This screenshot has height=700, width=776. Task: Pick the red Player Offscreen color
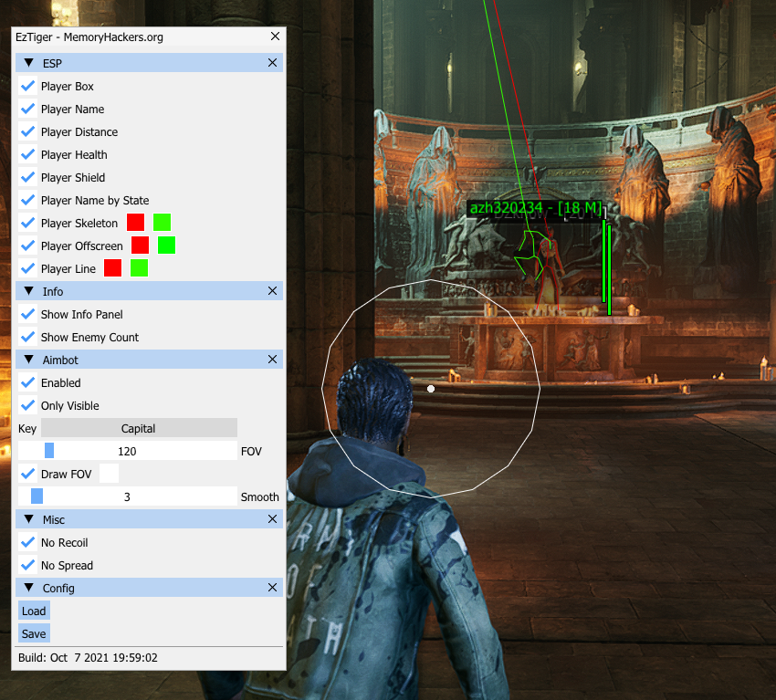(x=140, y=245)
